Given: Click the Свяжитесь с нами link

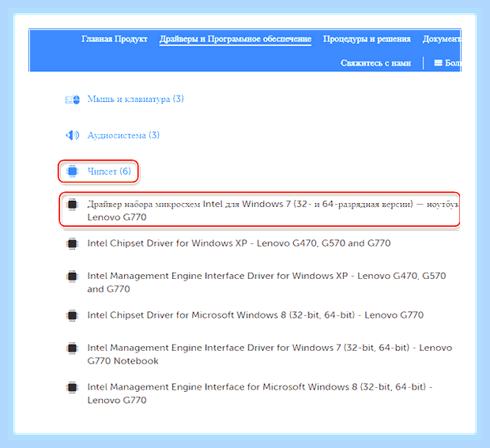Looking at the screenshot, I should [x=375, y=63].
